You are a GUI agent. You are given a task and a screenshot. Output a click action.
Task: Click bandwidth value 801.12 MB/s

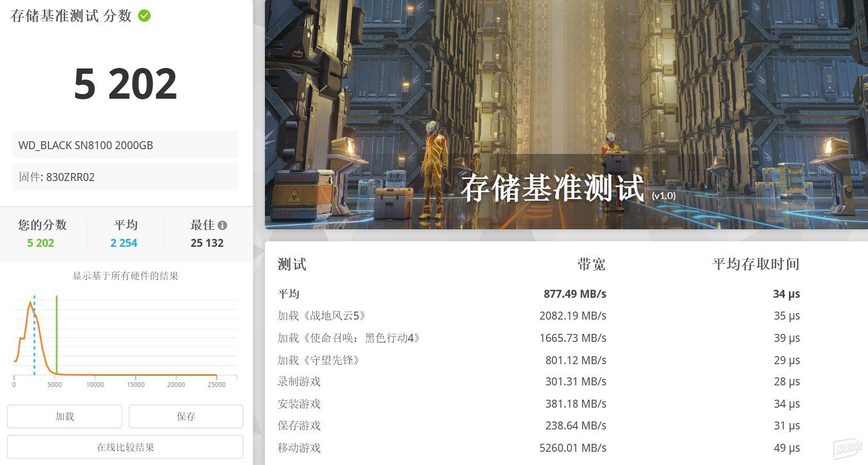tap(576, 360)
